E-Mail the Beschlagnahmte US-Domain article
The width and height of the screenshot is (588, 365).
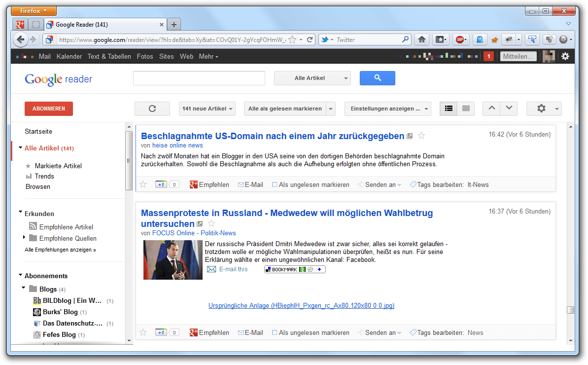[x=250, y=184]
